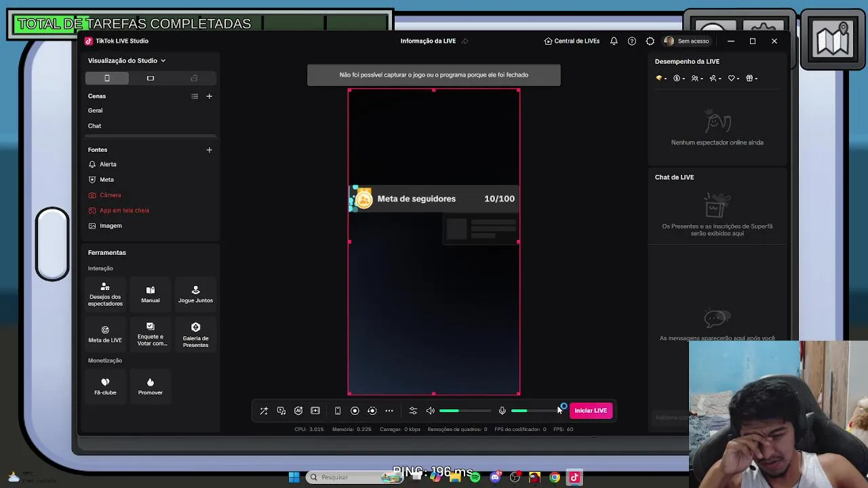Open the Fã-clube monetization tool
The width and height of the screenshot is (868, 488).
(x=105, y=386)
